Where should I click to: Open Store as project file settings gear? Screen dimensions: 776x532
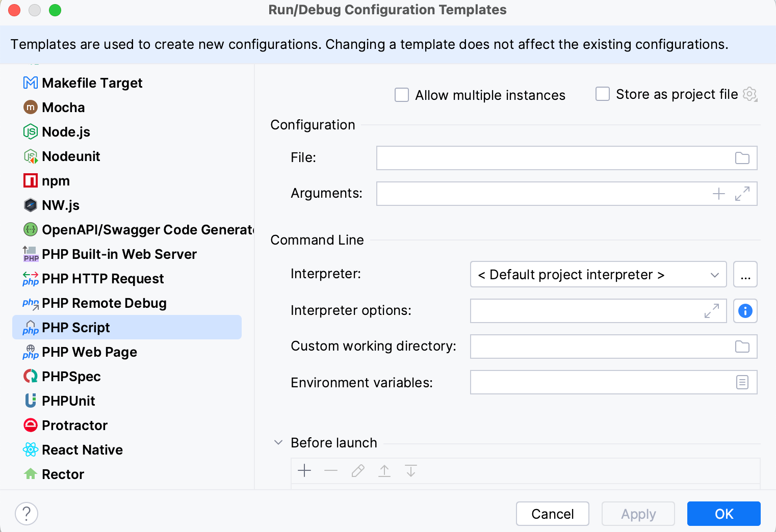[x=750, y=94]
